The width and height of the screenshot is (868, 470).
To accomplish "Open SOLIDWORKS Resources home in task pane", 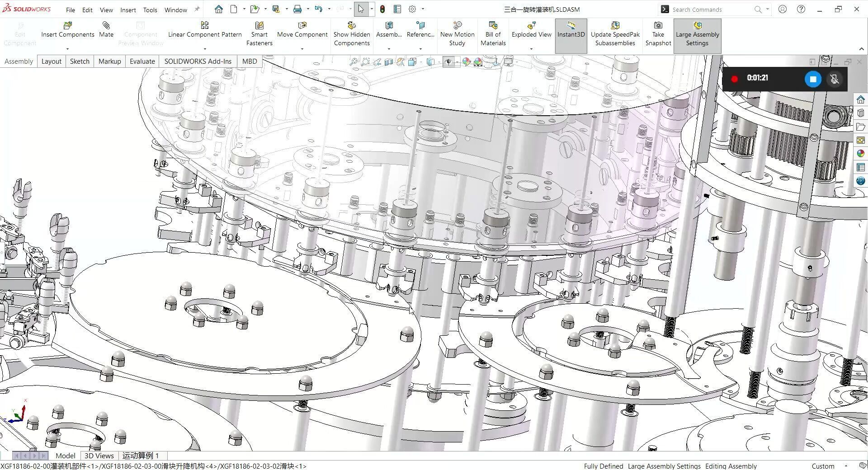I will [861, 99].
